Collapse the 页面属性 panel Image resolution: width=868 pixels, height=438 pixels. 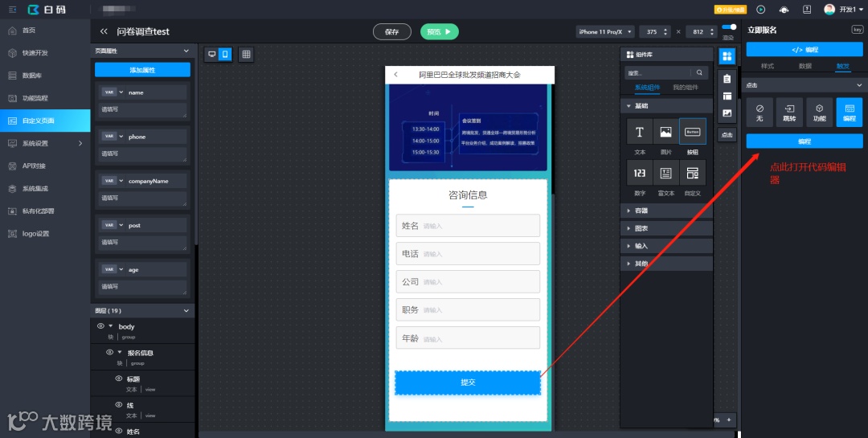pos(186,51)
